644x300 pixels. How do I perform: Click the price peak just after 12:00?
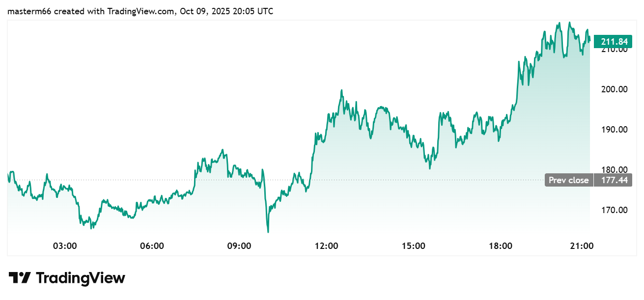click(x=341, y=90)
